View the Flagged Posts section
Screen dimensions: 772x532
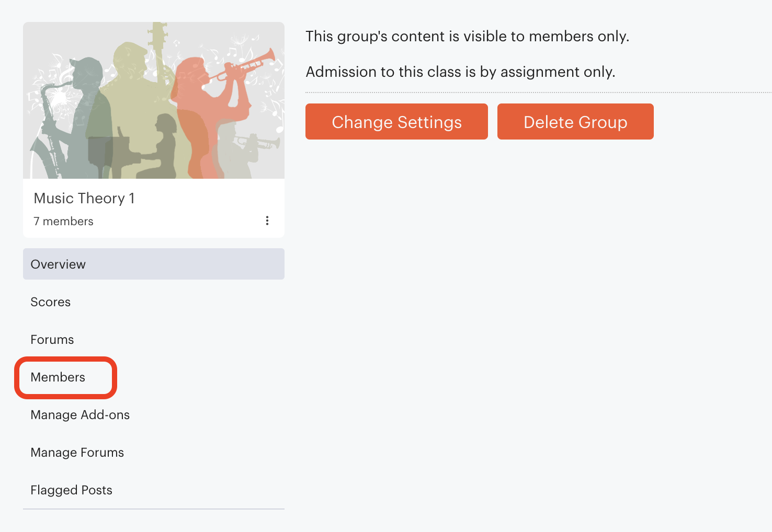coord(71,490)
